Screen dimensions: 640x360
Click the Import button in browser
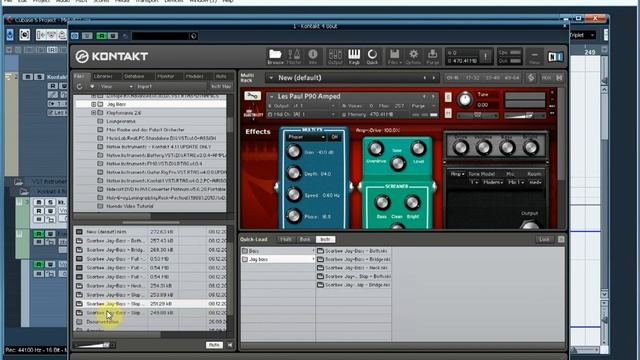pos(145,87)
